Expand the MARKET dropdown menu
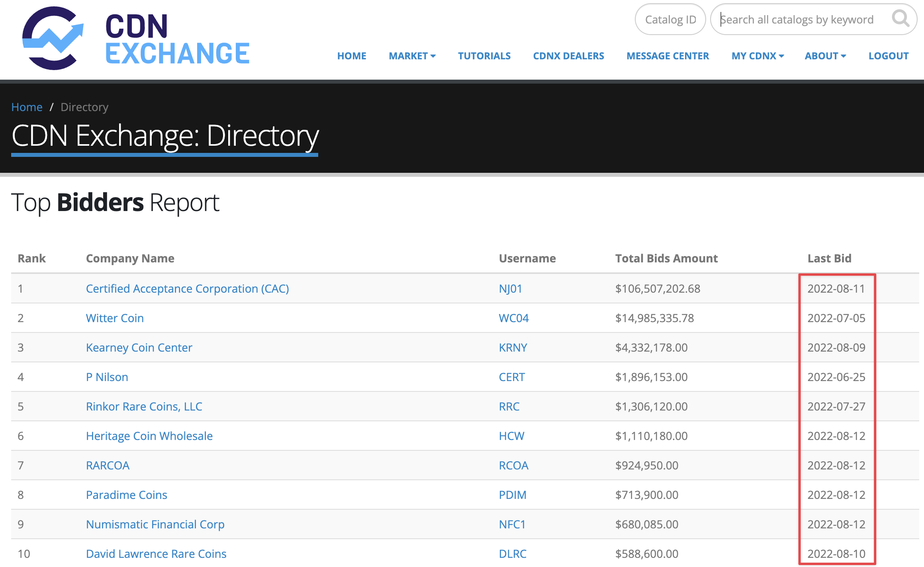 [412, 56]
